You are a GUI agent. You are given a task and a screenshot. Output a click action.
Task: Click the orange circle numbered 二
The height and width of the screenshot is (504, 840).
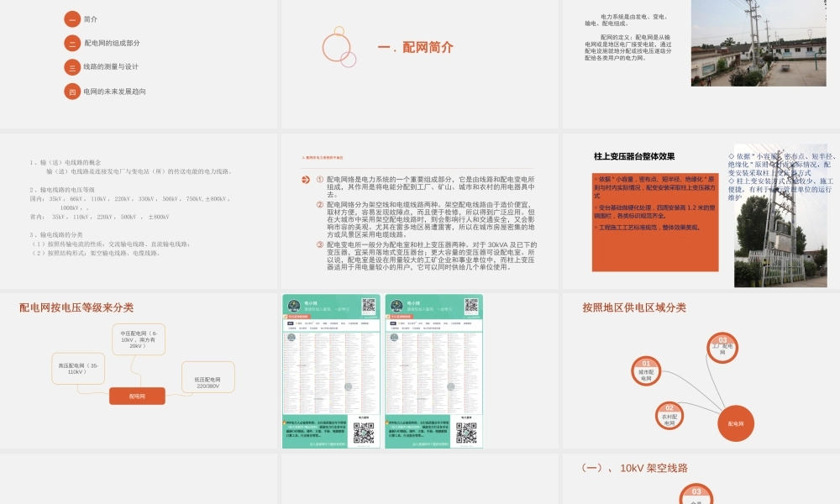[x=72, y=43]
